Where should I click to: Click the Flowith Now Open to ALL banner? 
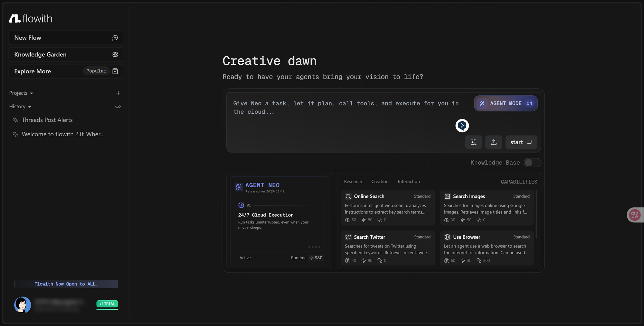click(x=66, y=284)
